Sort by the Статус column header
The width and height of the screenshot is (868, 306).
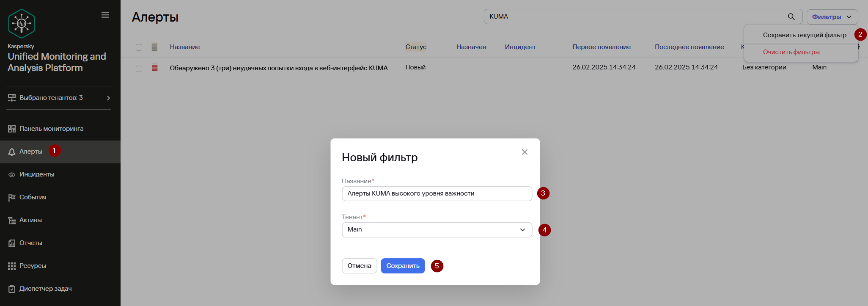[x=416, y=47]
